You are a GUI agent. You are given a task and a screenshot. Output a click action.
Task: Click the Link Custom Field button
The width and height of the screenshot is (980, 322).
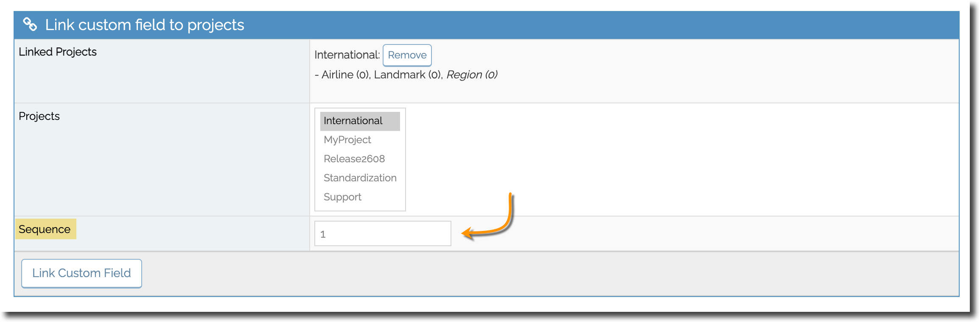pos(81,273)
